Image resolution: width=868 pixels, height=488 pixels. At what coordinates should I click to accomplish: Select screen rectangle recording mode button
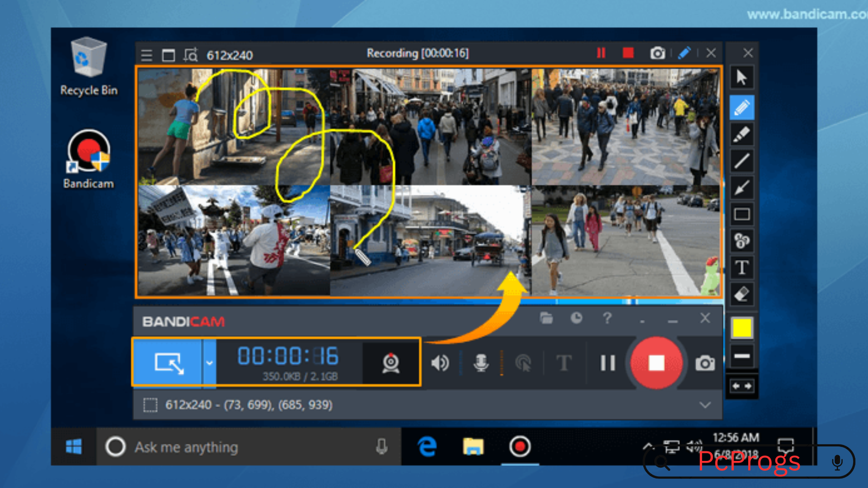(168, 362)
